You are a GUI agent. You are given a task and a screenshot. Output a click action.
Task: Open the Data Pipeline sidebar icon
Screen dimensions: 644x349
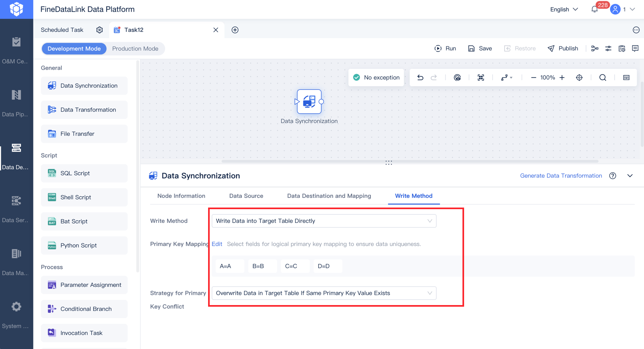16,95
